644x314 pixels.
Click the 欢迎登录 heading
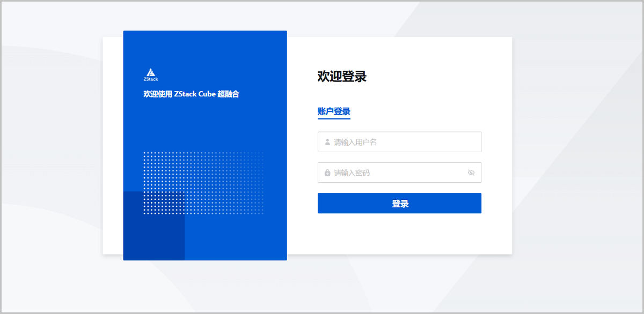point(342,77)
